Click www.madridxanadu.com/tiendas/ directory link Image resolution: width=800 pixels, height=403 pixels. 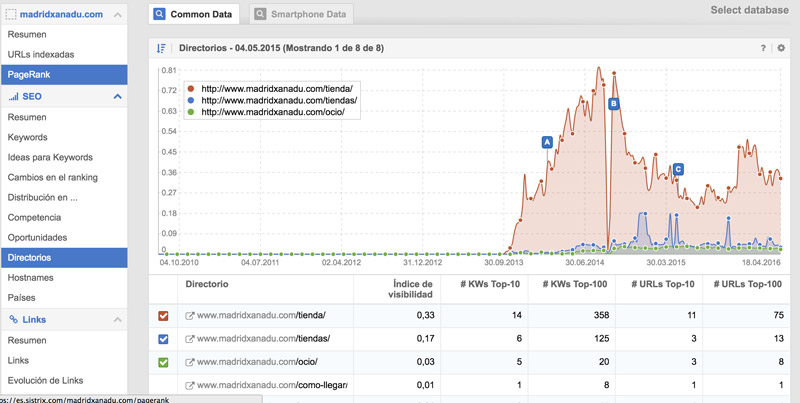[x=263, y=339]
